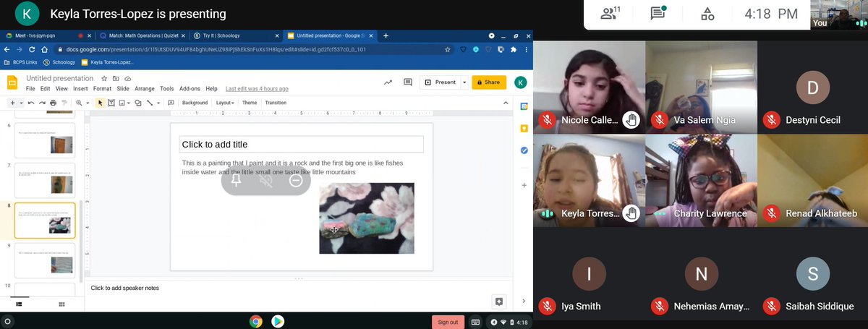The image size is (868, 329).
Task: Open the Format menu
Action: [x=102, y=89]
